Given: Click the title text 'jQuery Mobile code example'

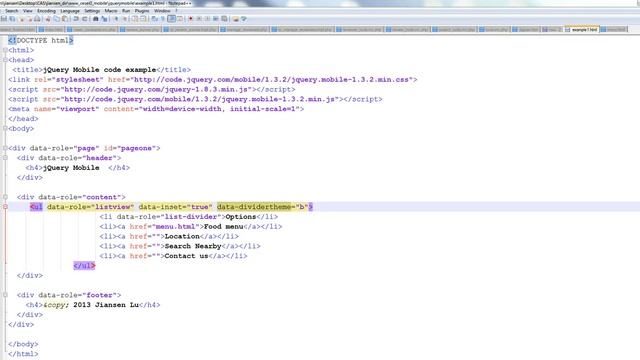Looking at the screenshot, I should (100, 70).
